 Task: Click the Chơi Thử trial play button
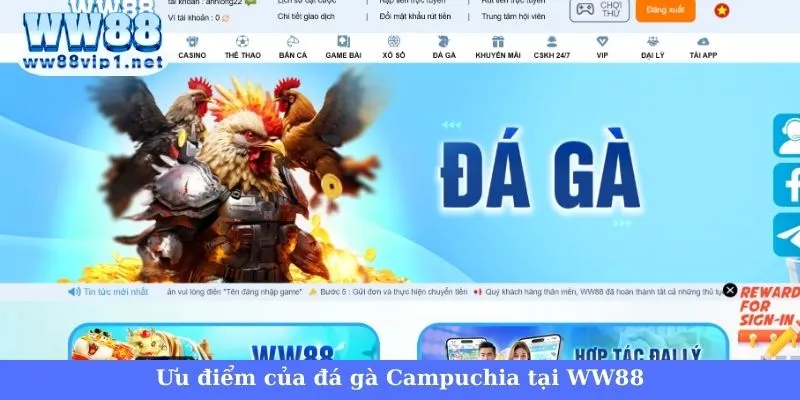click(x=599, y=9)
